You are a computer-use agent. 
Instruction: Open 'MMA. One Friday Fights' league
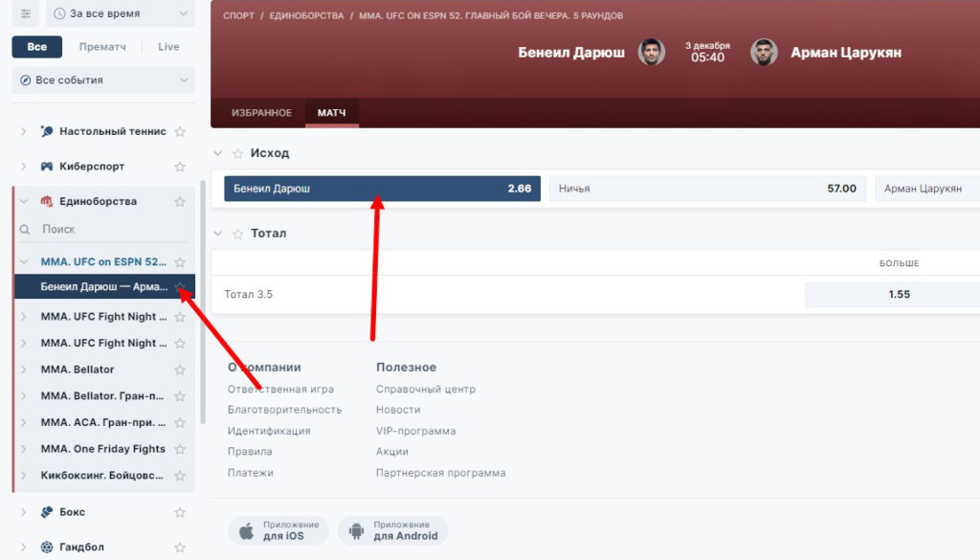(103, 449)
